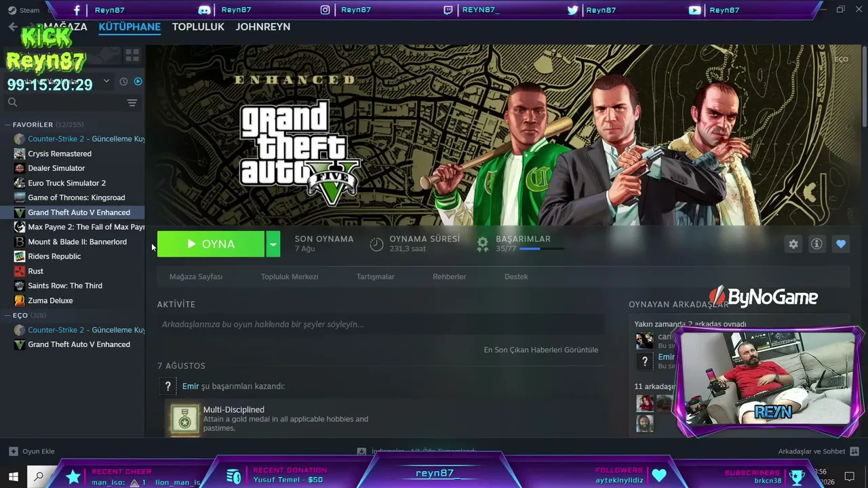Click Game of Thrones: Kingsroad icon
868x488 pixels.
pos(20,198)
